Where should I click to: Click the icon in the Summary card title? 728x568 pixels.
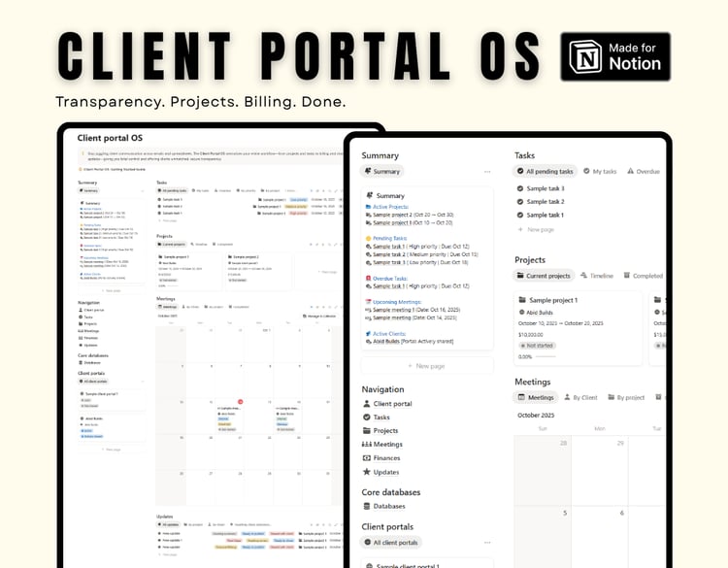[x=370, y=195]
